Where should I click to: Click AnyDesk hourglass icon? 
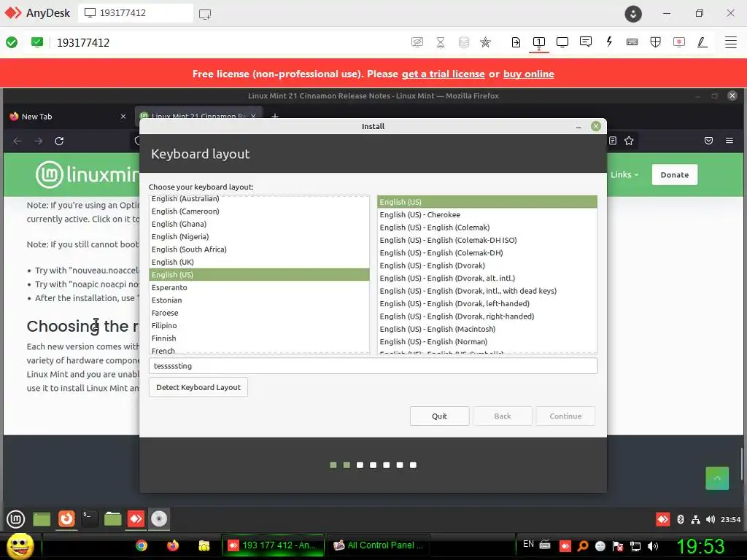click(x=441, y=42)
